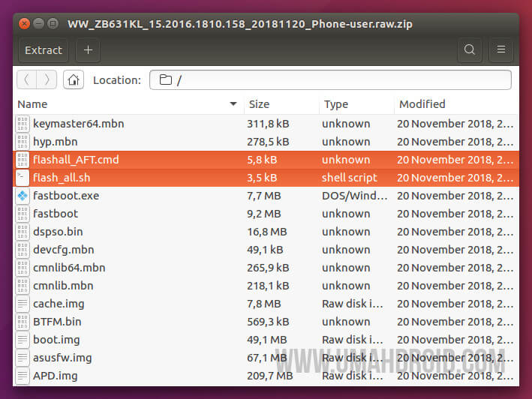Select the fastboot.exe file name
The height and width of the screenshot is (399, 532).
point(66,196)
